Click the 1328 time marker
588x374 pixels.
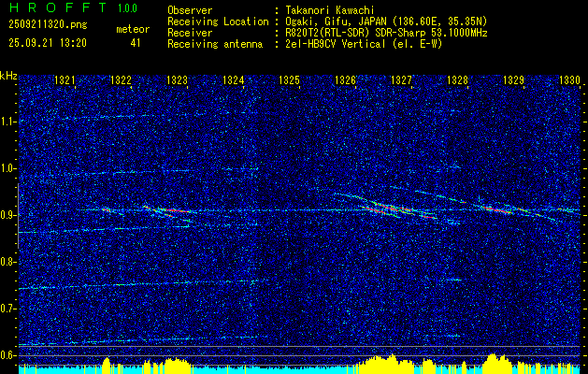pos(457,80)
